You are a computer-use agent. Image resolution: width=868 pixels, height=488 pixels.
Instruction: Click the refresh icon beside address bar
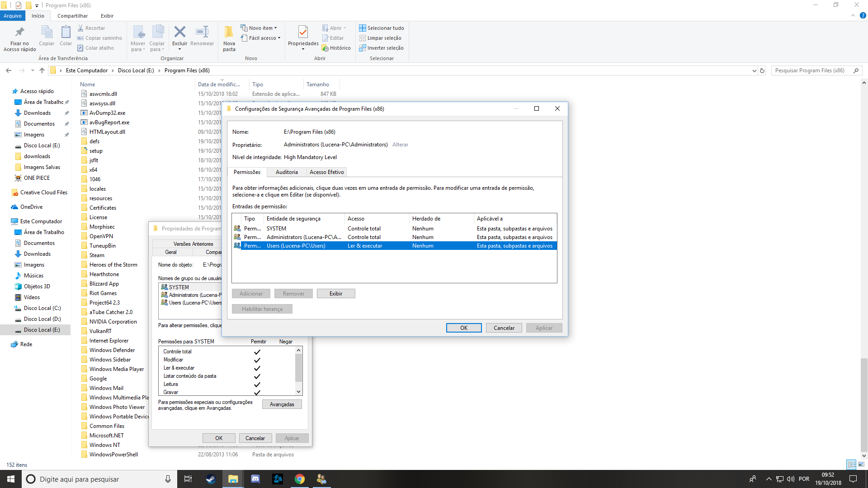coord(762,70)
